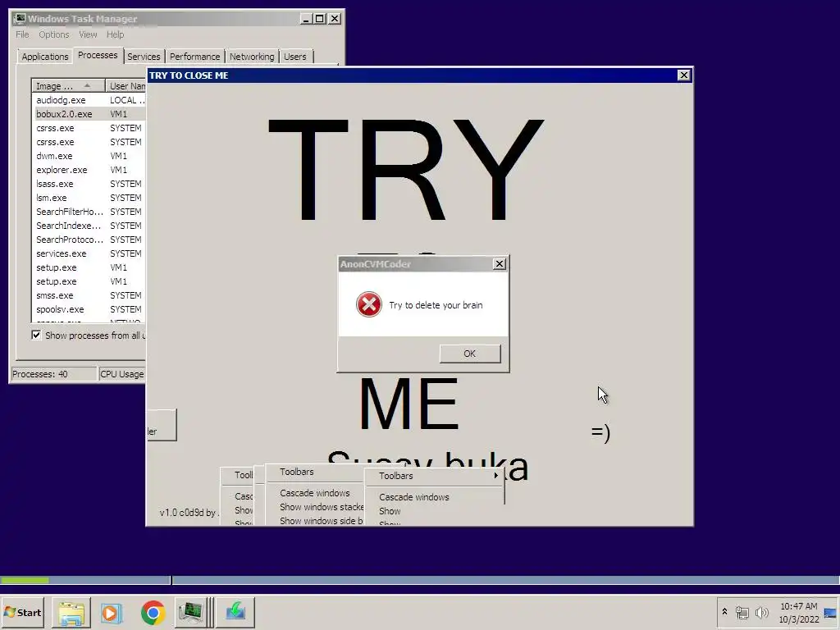Toggle Show processes from all users checkbox
The height and width of the screenshot is (630, 840).
click(36, 336)
